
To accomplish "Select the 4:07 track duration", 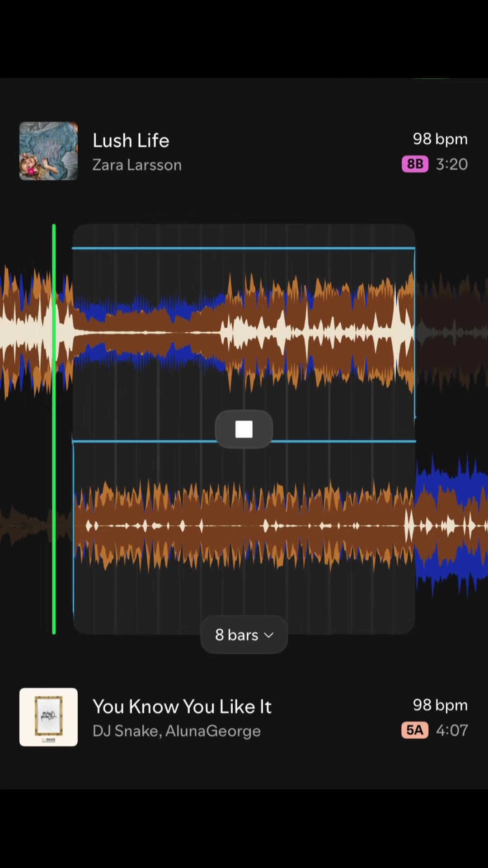I will coord(452,730).
